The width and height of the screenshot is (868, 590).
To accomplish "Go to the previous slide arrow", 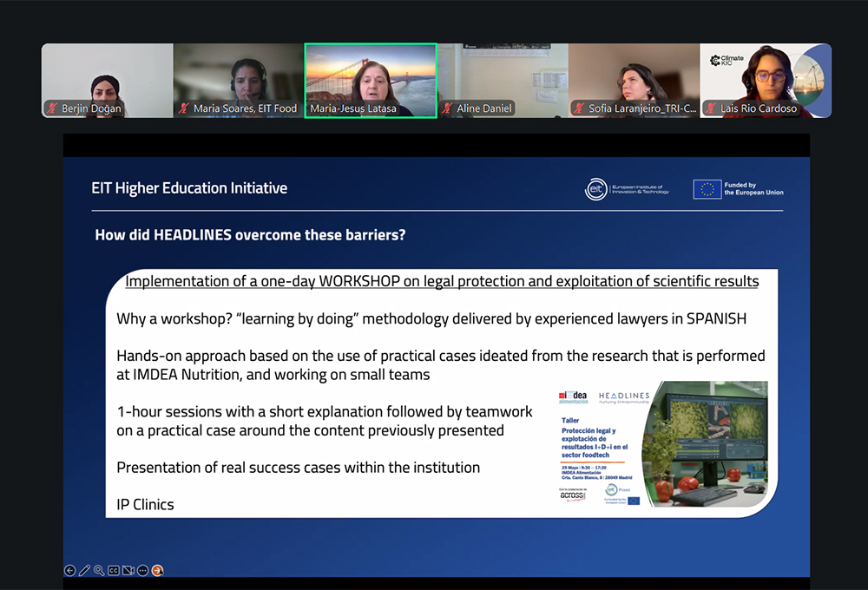I will [x=70, y=570].
